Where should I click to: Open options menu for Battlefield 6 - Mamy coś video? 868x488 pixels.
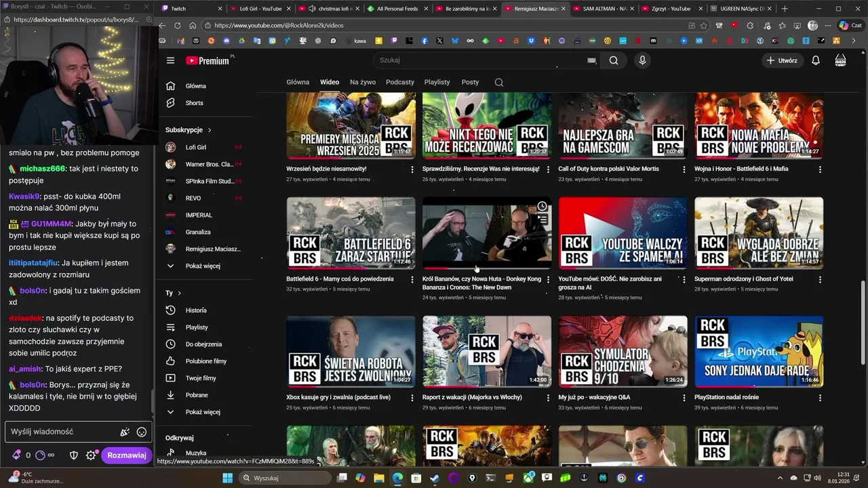412,279
